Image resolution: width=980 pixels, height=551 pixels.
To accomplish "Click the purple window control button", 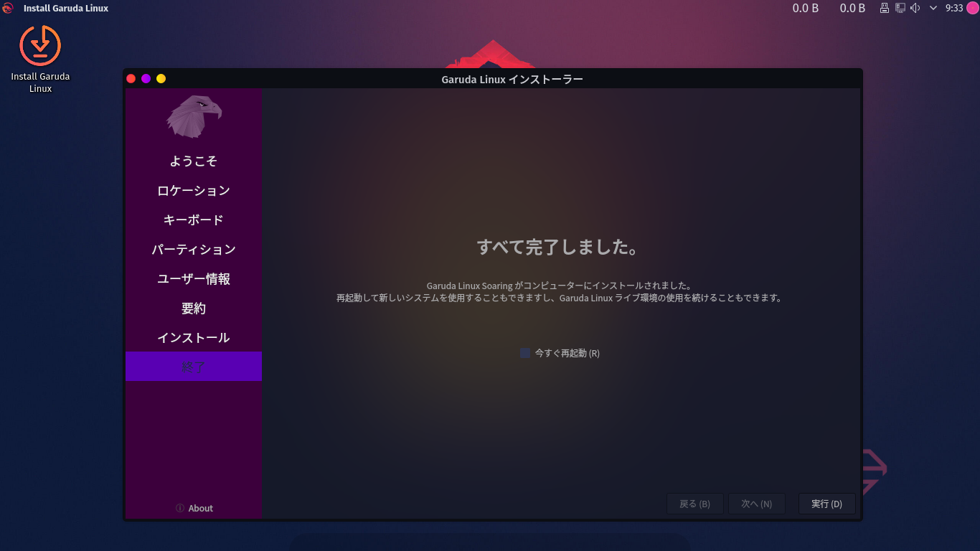I will pyautogui.click(x=146, y=78).
